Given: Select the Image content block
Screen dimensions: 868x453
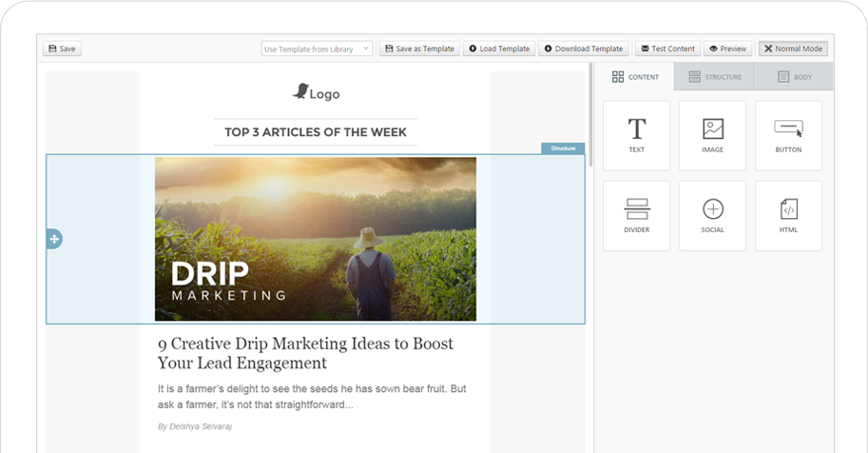Looking at the screenshot, I should [712, 135].
